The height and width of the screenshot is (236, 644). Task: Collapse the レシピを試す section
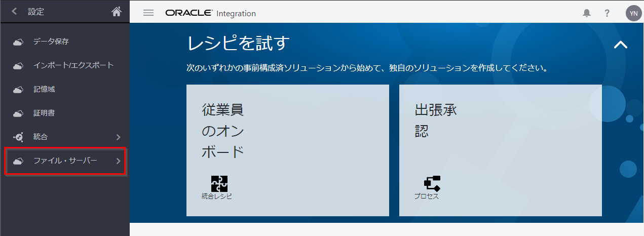point(620,45)
